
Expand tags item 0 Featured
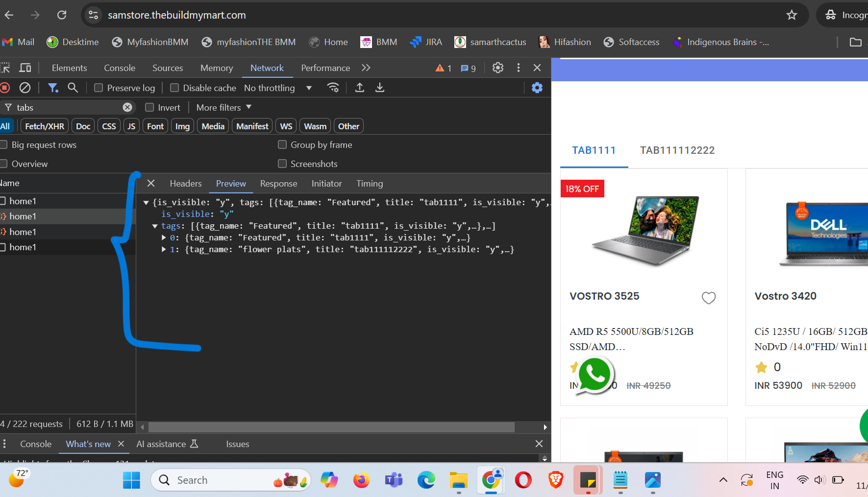coord(164,237)
